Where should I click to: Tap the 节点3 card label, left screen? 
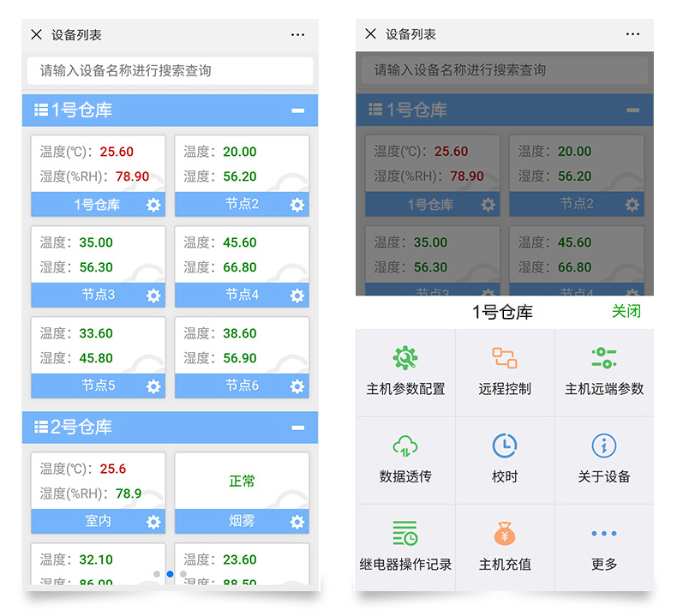(x=99, y=295)
